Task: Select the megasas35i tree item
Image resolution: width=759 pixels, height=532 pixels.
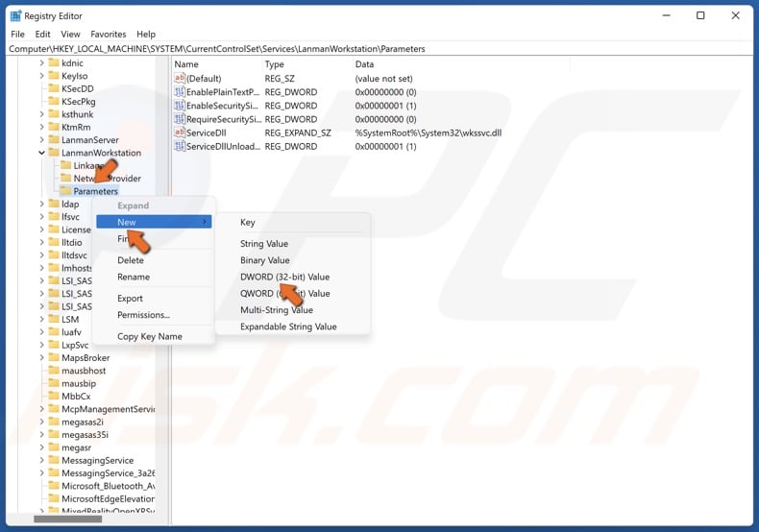Action: 85,434
